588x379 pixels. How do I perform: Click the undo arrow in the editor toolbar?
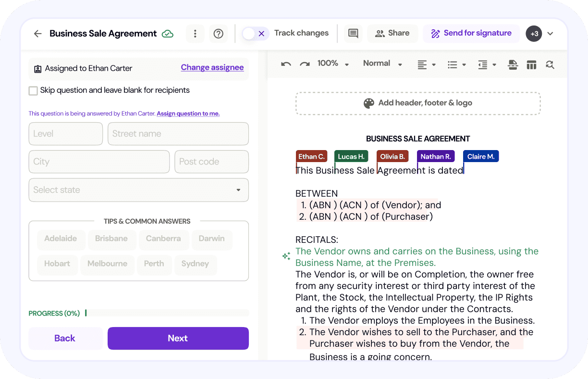pos(286,64)
